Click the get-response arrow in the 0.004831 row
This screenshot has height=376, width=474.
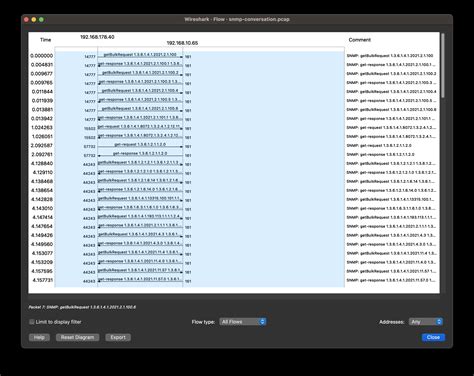pos(140,64)
